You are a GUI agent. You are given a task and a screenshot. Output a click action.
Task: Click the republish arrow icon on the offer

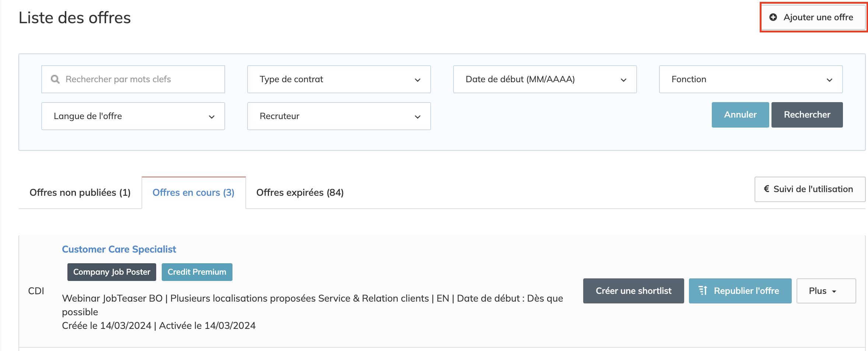pos(703,291)
